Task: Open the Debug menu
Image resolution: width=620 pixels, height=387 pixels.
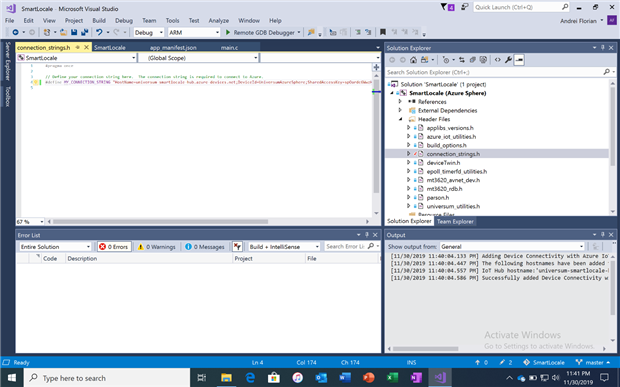Action: click(x=124, y=21)
